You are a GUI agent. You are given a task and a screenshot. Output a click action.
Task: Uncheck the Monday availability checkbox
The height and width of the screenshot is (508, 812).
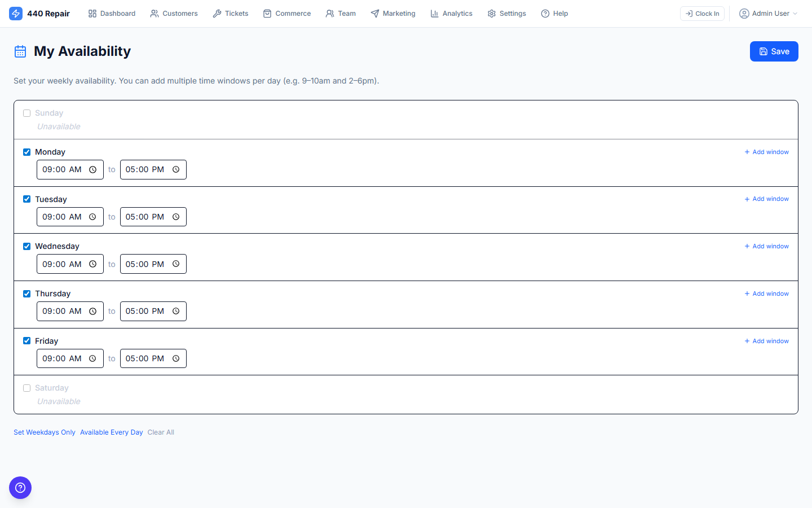[x=27, y=152]
